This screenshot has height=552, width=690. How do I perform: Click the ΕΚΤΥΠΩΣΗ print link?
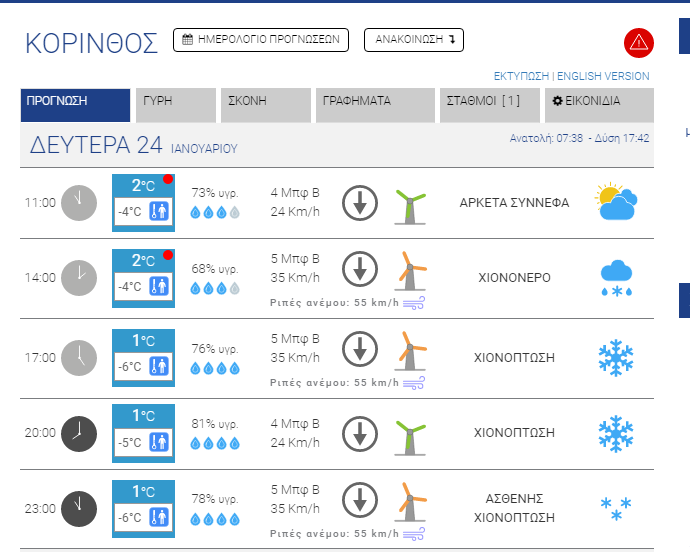[x=521, y=76]
